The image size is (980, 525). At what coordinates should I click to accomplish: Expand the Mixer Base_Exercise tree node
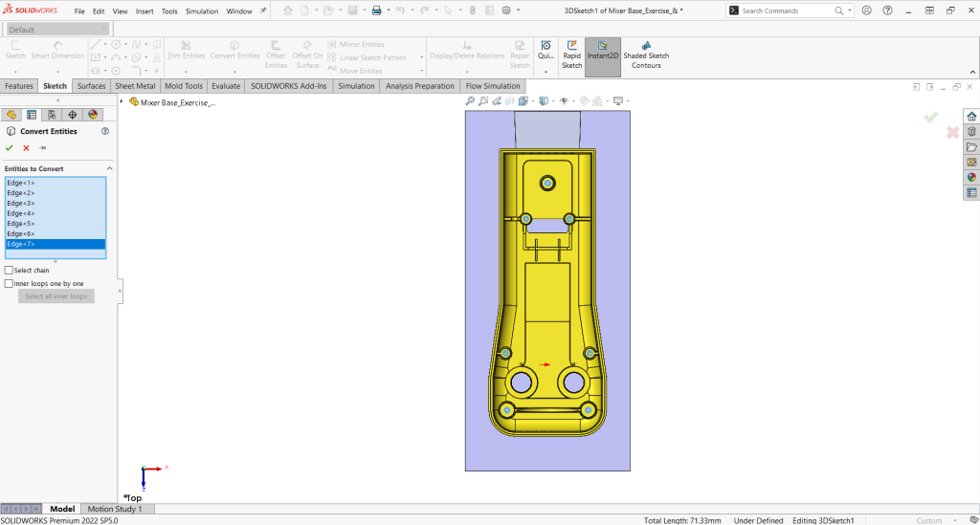pyautogui.click(x=123, y=102)
